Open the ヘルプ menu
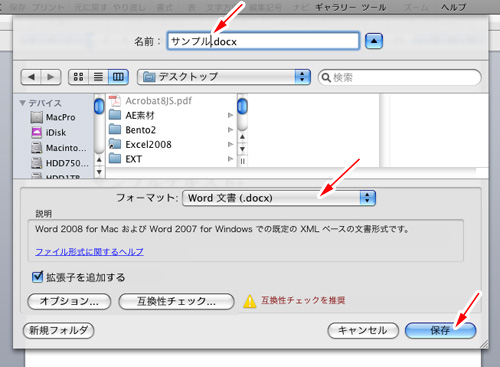 click(x=454, y=7)
